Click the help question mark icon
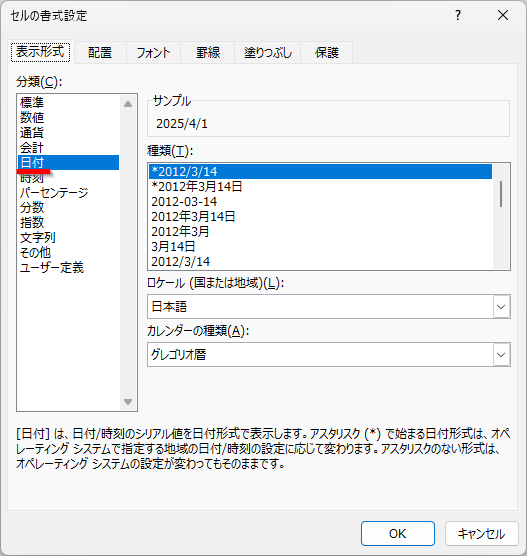This screenshot has height=556, width=527. point(458,15)
